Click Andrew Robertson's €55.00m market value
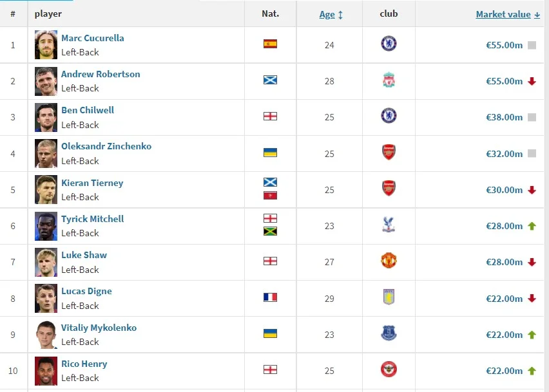Viewport: 549px width, 392px height. [504, 81]
